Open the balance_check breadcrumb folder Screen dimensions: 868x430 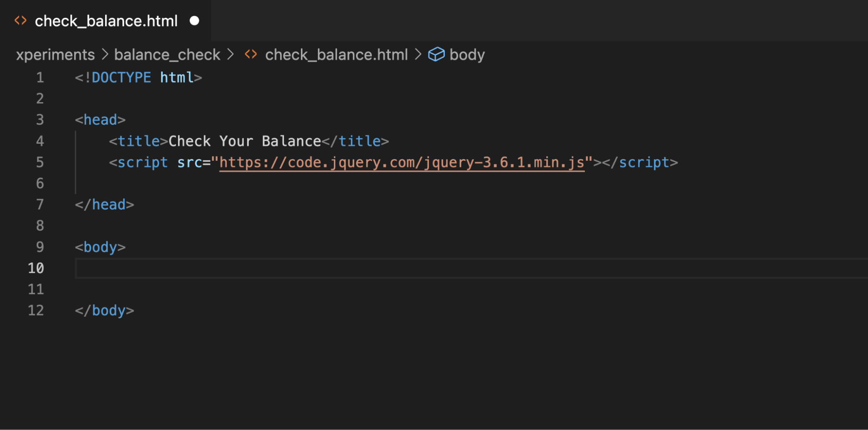167,55
